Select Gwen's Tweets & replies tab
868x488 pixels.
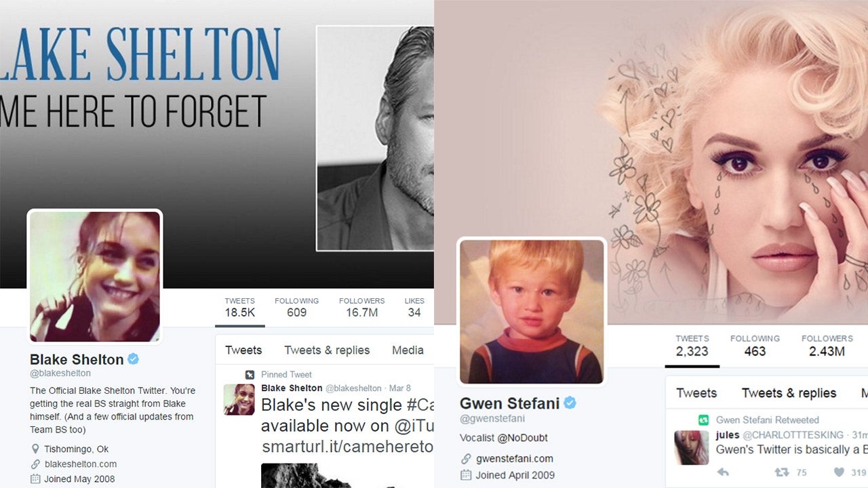click(789, 393)
